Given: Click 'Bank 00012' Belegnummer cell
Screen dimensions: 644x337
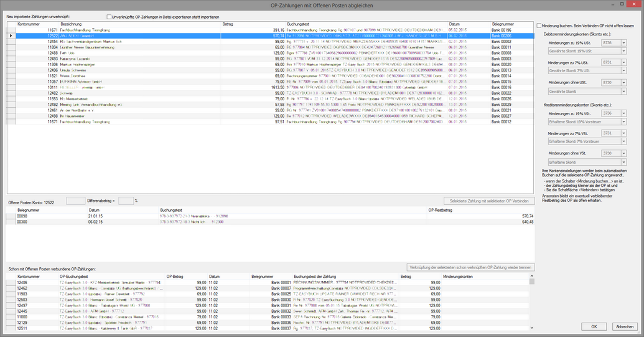Looking at the screenshot, I should pyautogui.click(x=512, y=122).
